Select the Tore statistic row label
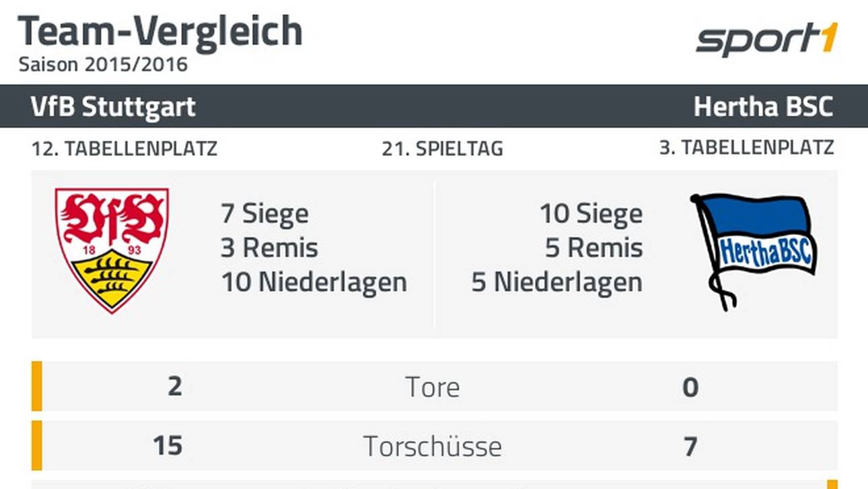This screenshot has width=868, height=489. coord(433,387)
